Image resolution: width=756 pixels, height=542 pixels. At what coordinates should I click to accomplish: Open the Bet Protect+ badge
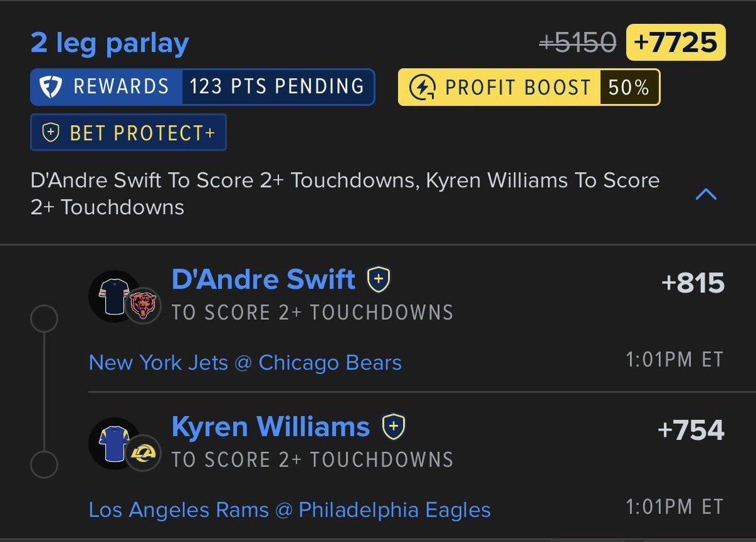[x=129, y=133]
